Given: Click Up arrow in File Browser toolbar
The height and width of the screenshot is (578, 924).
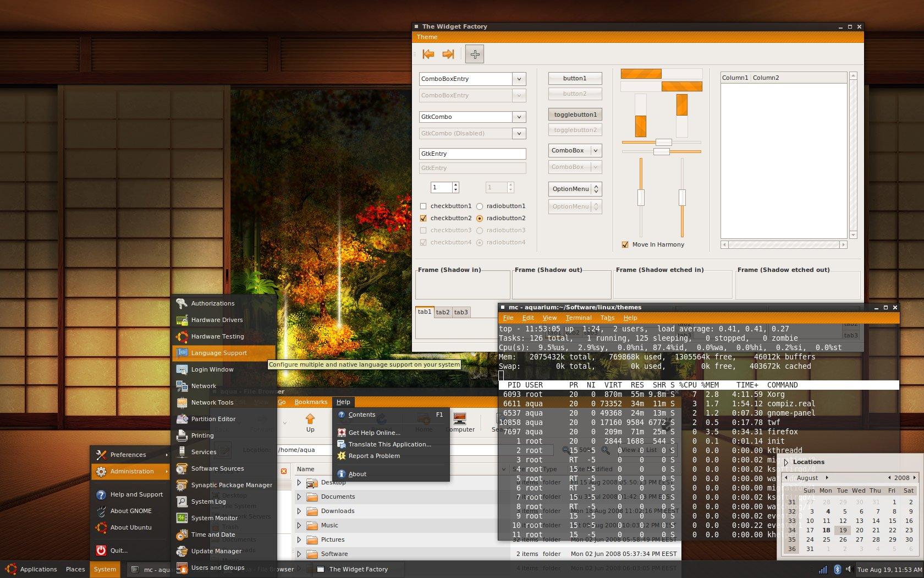Looking at the screenshot, I should [x=310, y=422].
